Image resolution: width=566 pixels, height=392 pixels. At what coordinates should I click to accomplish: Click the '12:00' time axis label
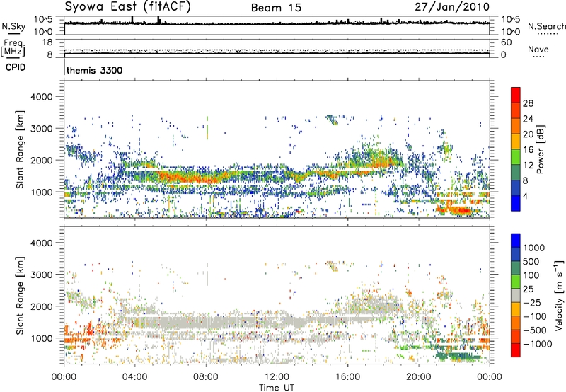tap(277, 377)
